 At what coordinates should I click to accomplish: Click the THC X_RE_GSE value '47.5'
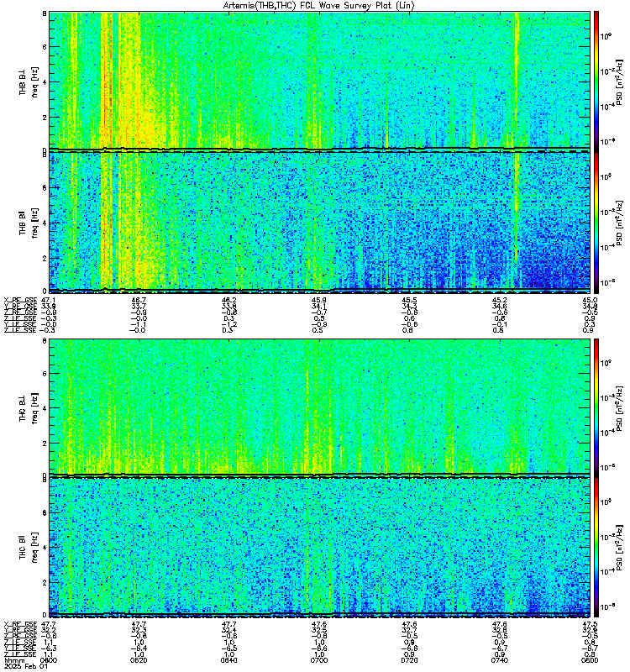pyautogui.click(x=591, y=624)
